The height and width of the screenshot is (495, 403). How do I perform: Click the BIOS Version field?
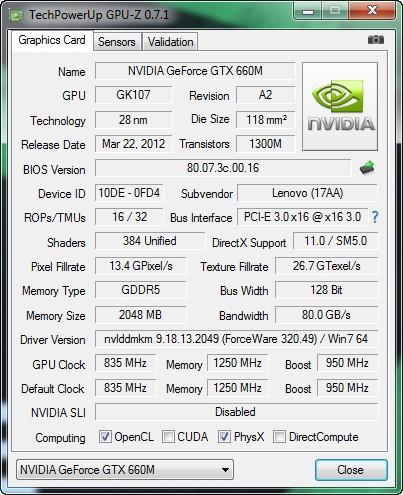click(223, 168)
